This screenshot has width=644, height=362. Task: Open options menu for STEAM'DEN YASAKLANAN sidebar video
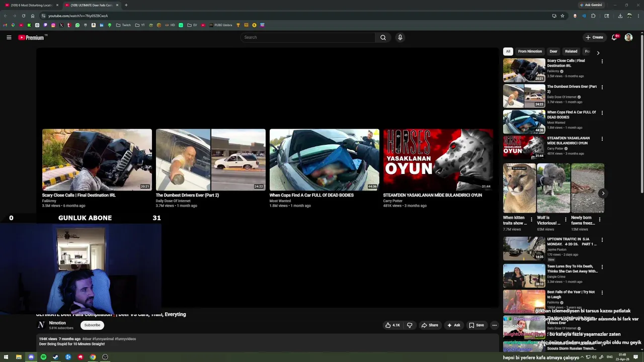pos(602,139)
